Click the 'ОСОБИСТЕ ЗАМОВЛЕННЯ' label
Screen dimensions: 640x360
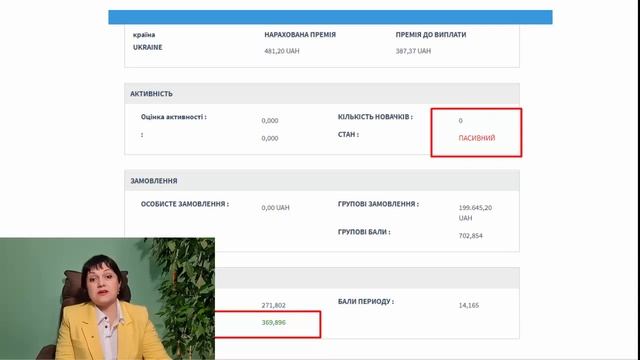point(185,204)
